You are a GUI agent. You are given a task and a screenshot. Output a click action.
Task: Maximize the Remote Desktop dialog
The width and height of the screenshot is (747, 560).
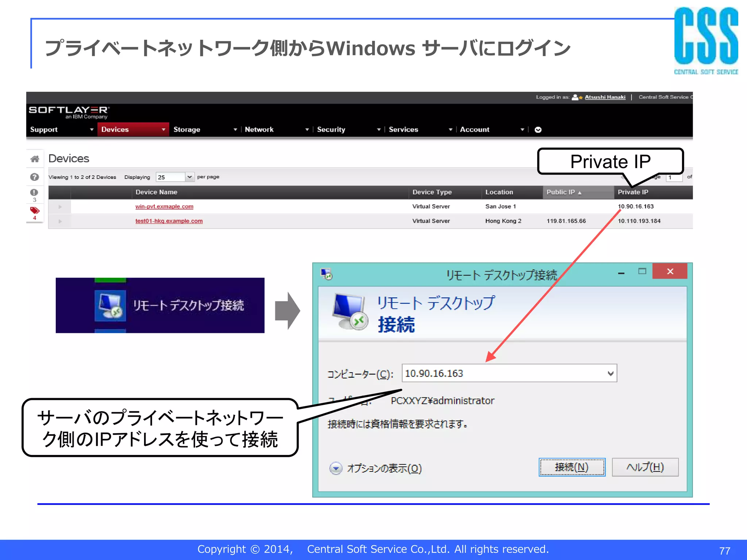(642, 271)
